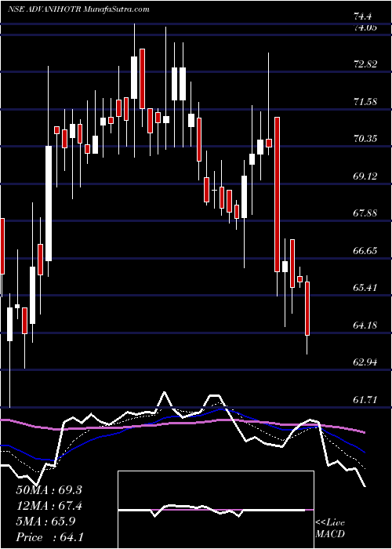Click inside the MACD inset chart box
392x549 pixels.
pos(216,510)
